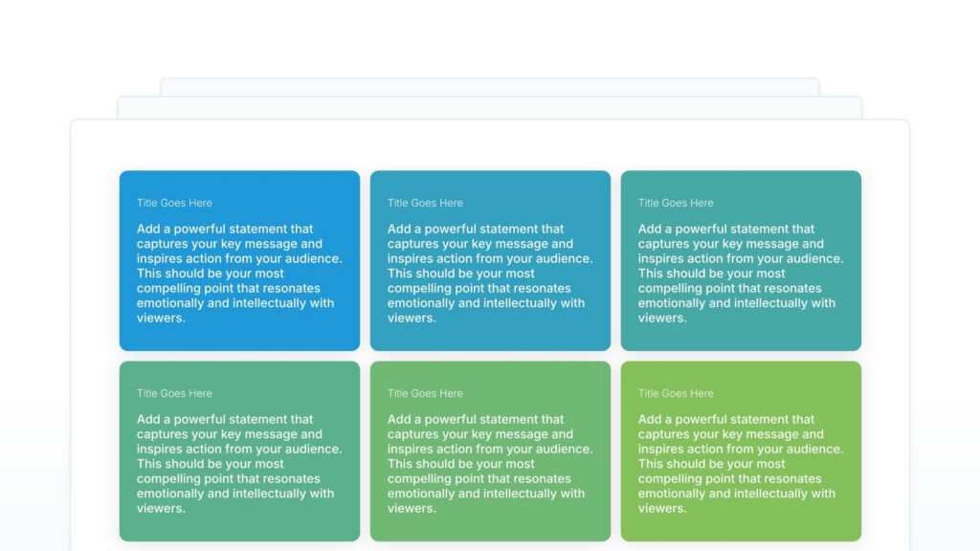Select the title in the lime bottom-right card
Viewport: 980px width, 551px height.
click(676, 393)
